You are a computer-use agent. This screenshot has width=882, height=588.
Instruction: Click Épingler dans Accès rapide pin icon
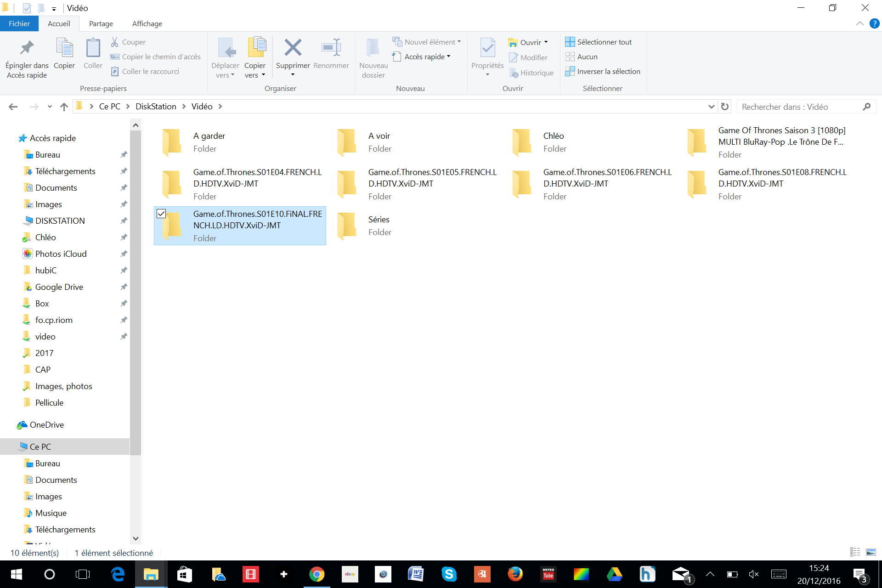point(27,48)
